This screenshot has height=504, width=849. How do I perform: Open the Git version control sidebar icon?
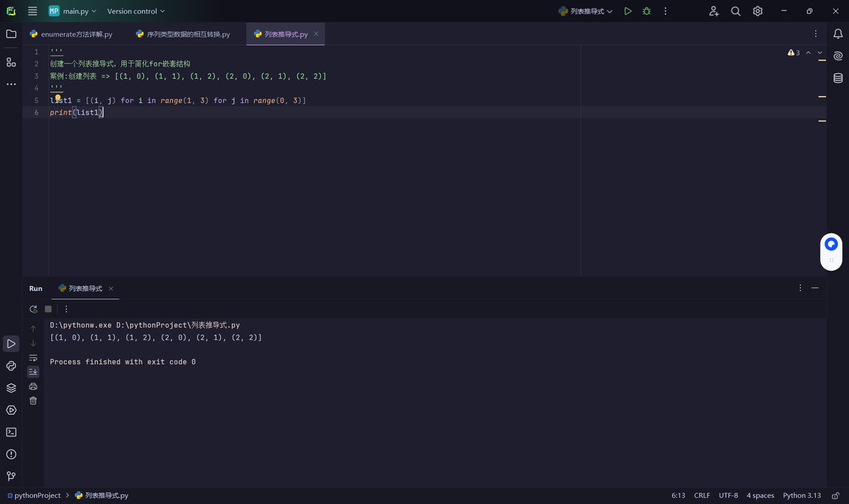11,476
